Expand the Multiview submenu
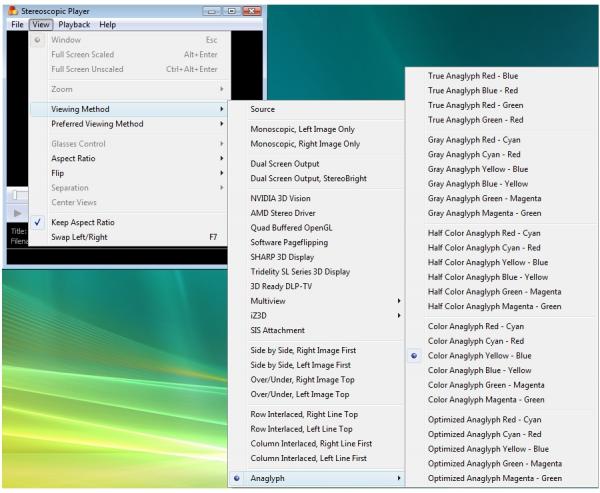This screenshot has width=600, height=493. [x=316, y=301]
